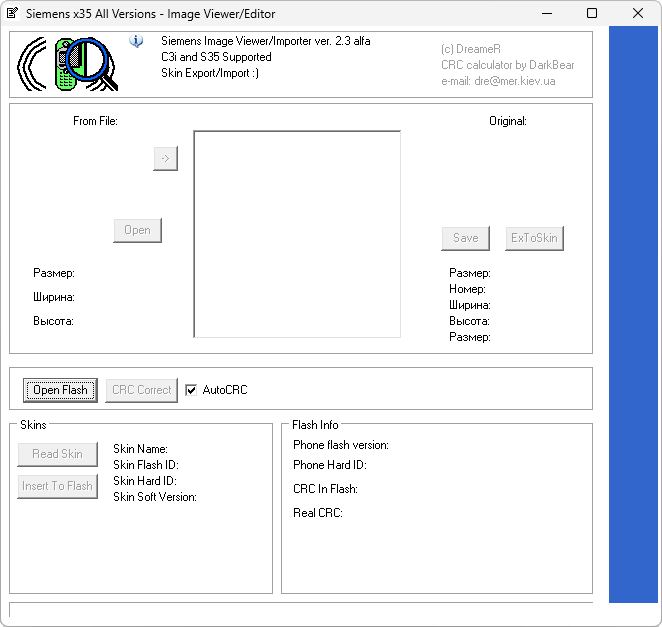This screenshot has height=627, width=662.
Task: Close the Image Viewer/Editor window
Action: coord(638,14)
